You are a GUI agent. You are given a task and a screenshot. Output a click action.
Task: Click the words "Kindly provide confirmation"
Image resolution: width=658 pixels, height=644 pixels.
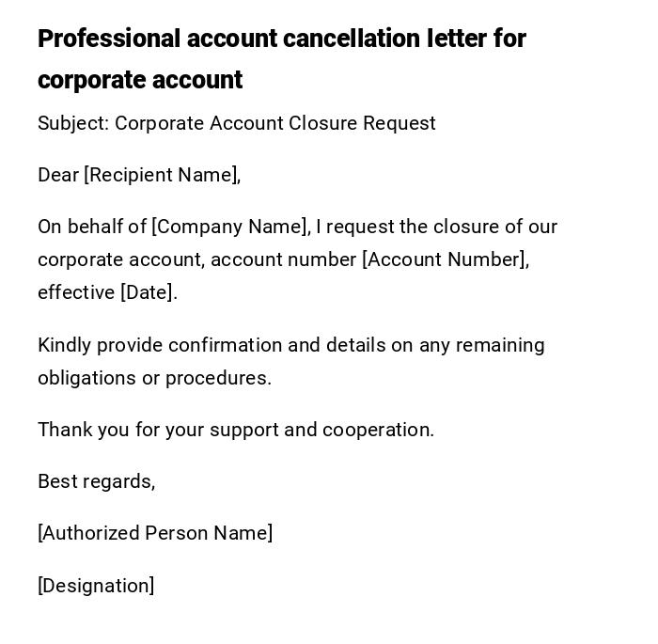[x=161, y=345]
